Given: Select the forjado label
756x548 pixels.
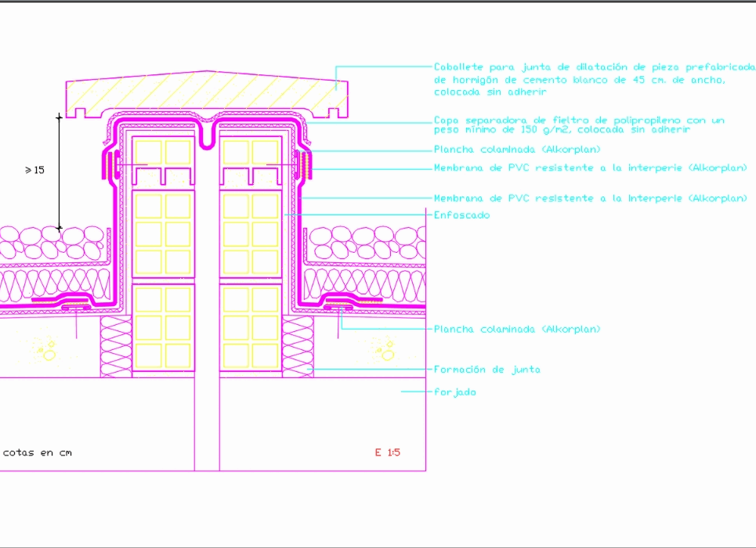Looking at the screenshot, I should (454, 391).
